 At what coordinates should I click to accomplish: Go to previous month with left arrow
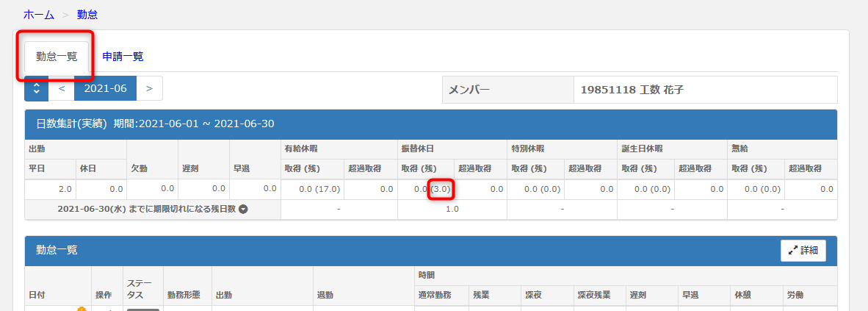pos(62,88)
